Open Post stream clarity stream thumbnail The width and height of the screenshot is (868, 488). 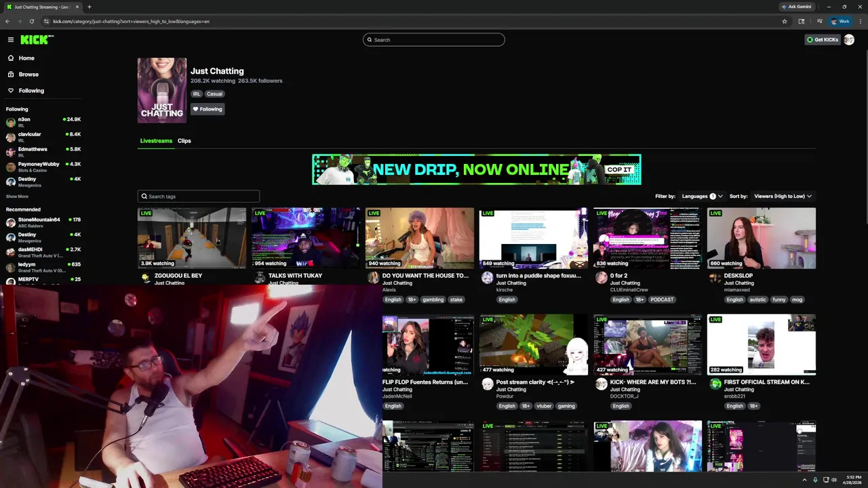(534, 344)
